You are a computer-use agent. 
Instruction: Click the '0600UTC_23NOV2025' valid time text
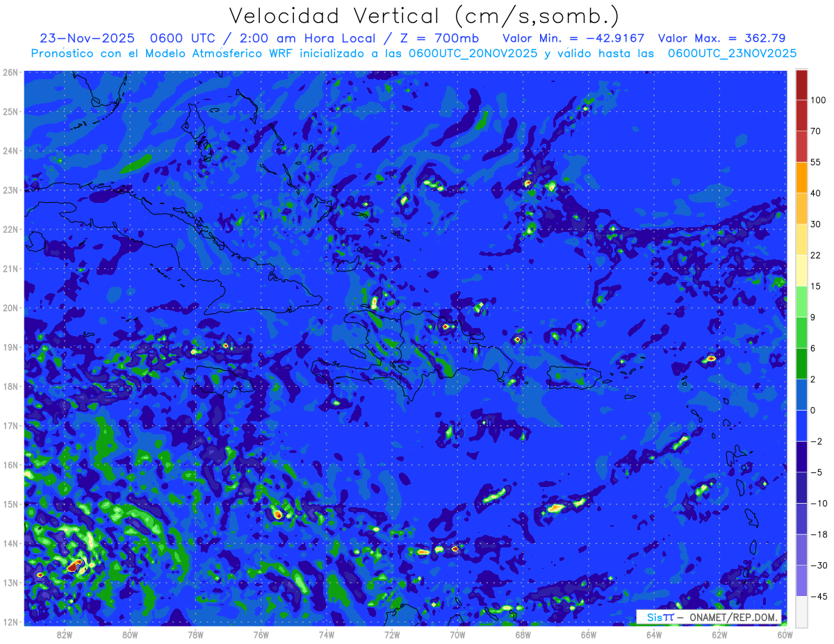coord(732,53)
